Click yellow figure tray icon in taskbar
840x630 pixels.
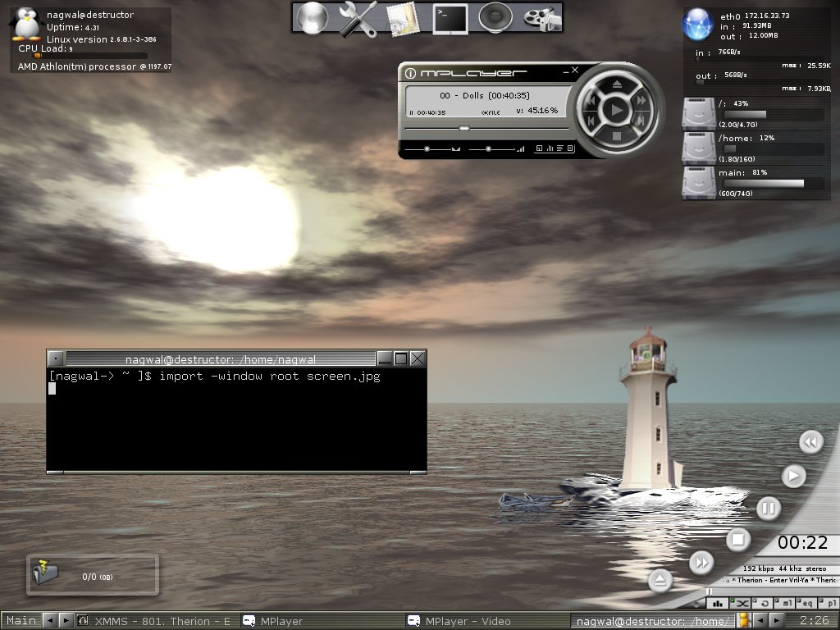(x=743, y=620)
